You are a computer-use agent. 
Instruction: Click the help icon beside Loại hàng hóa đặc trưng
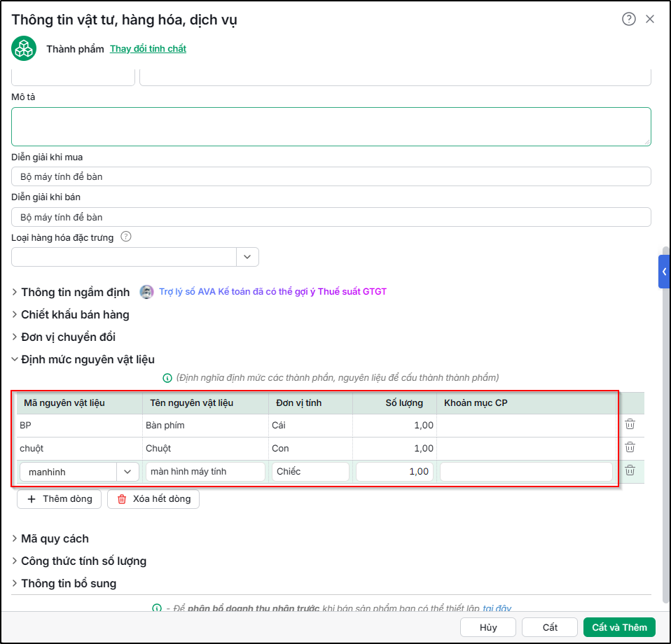[126, 237]
